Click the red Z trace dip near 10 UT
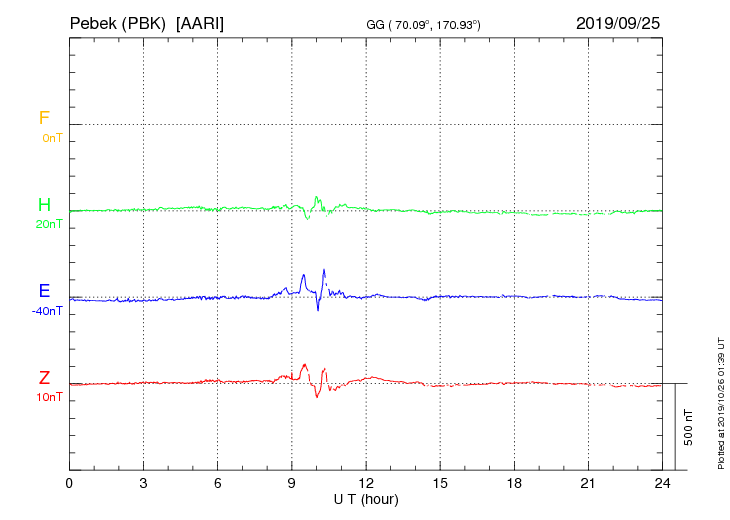The height and width of the screenshot is (520, 730). coord(317,396)
